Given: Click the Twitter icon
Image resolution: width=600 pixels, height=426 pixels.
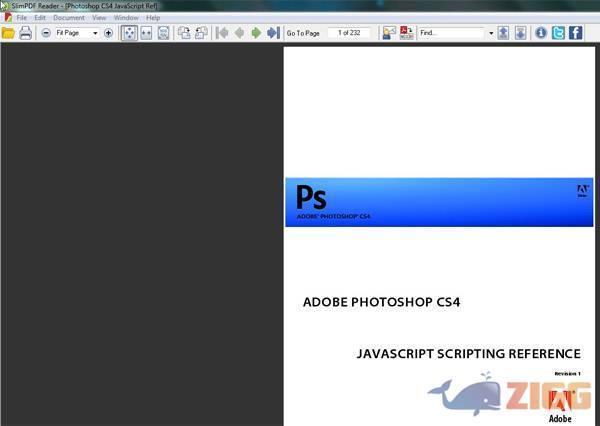Looking at the screenshot, I should (x=558, y=33).
